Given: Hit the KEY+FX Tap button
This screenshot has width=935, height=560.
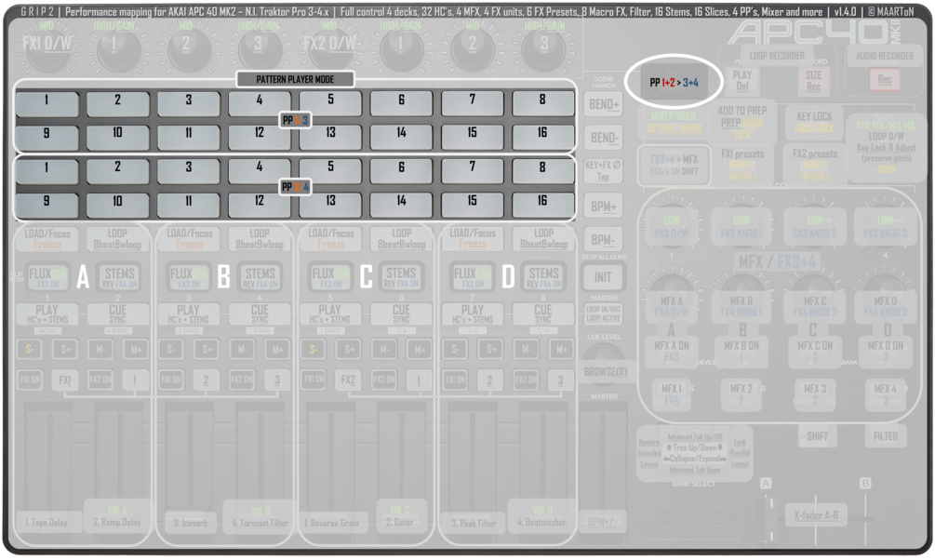Looking at the screenshot, I should pyautogui.click(x=604, y=171).
